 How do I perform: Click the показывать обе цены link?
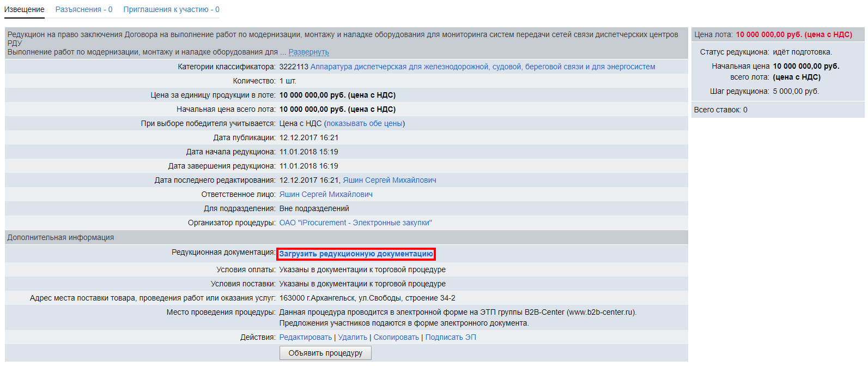(365, 123)
